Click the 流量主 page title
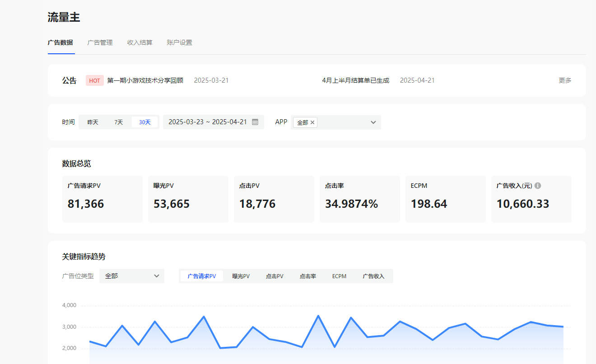The image size is (596, 364). pos(64,17)
